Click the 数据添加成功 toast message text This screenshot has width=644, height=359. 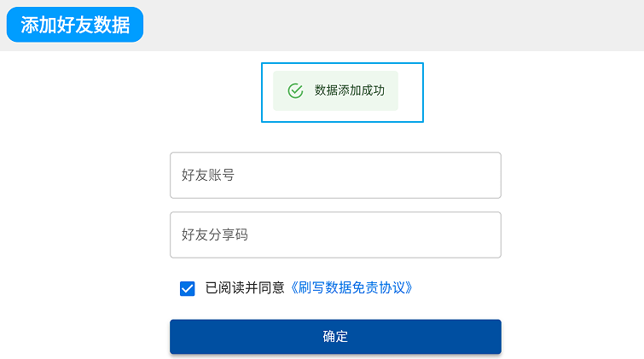[350, 90]
